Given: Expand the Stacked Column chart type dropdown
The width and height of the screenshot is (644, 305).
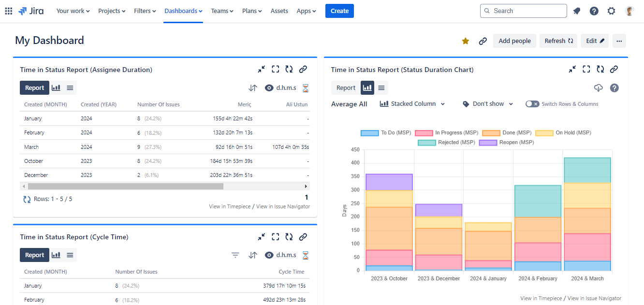Looking at the screenshot, I should point(412,104).
